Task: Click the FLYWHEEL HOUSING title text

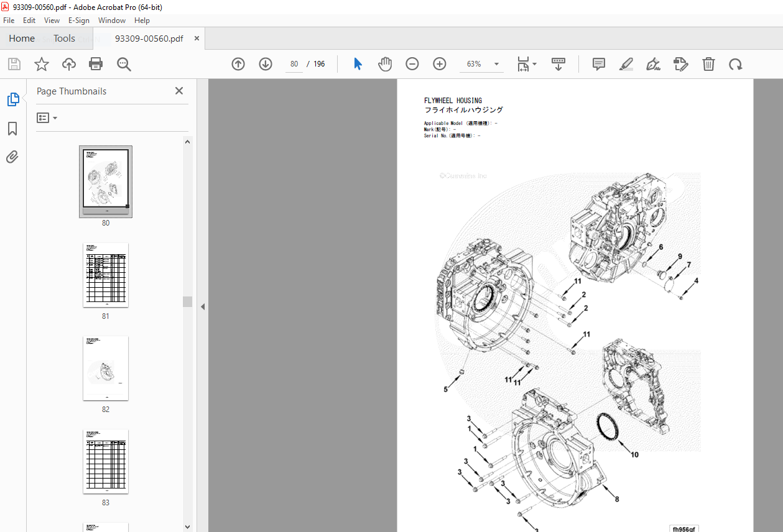Action: click(x=453, y=101)
